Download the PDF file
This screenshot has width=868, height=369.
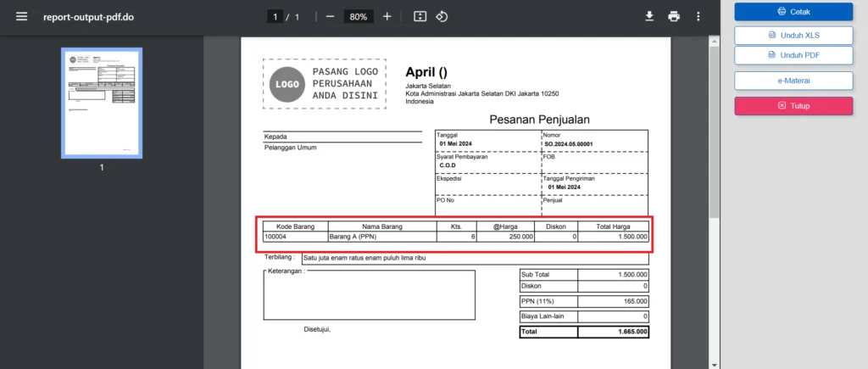tap(649, 17)
